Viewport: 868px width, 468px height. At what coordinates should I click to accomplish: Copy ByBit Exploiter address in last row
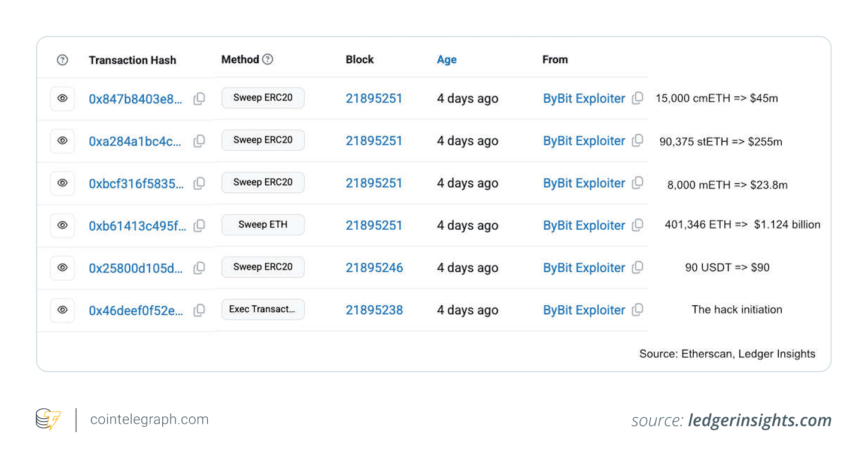[638, 310]
